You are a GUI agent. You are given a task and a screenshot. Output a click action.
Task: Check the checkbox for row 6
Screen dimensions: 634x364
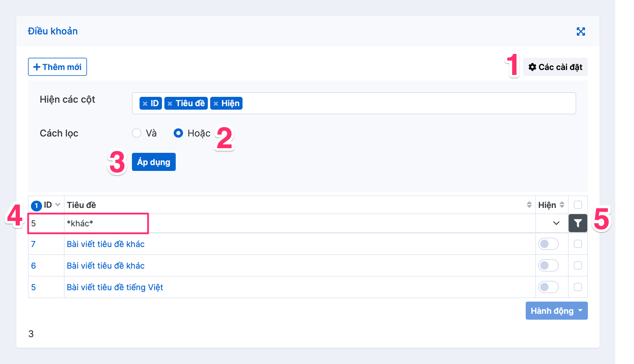tap(578, 265)
